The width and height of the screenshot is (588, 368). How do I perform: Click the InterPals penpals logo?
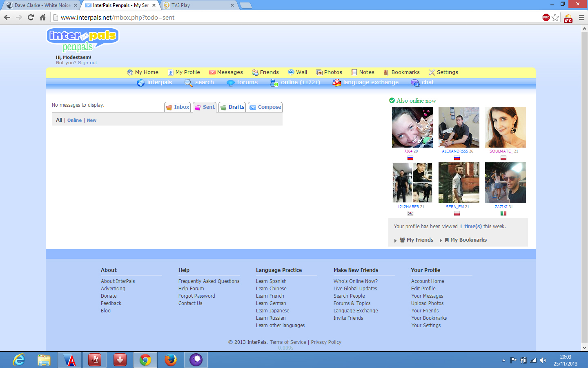pos(82,40)
